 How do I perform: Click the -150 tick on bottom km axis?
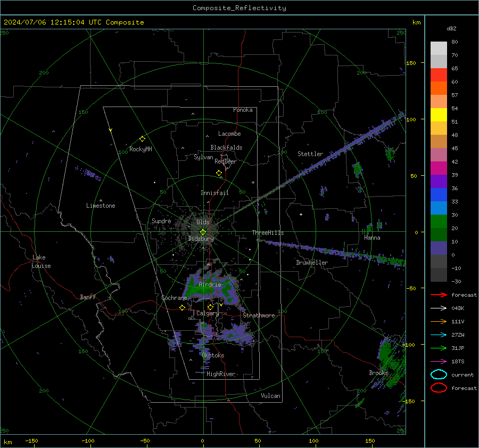(x=31, y=441)
